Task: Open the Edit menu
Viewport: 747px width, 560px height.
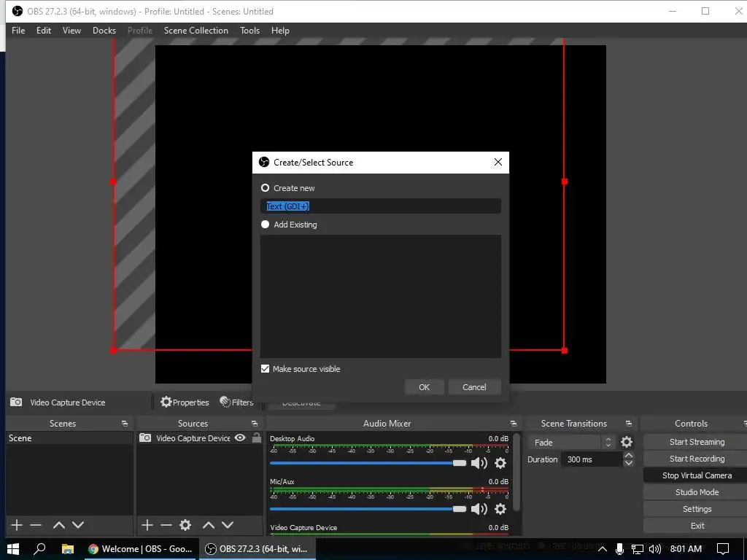Action: [43, 31]
